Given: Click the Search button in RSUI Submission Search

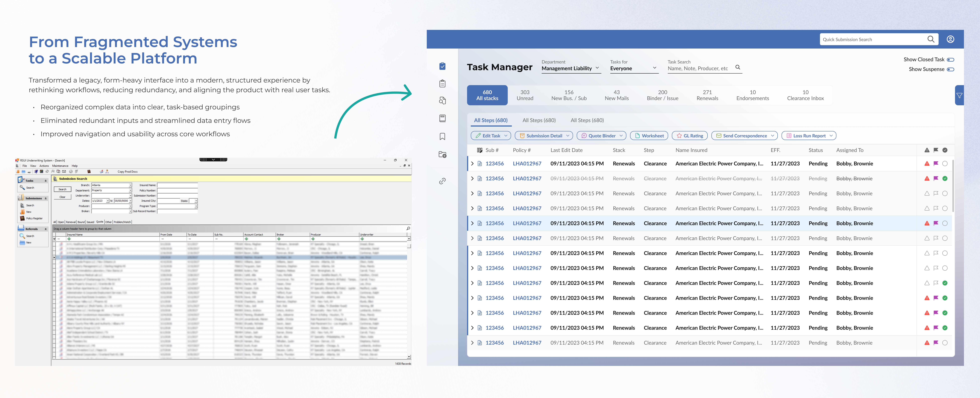Looking at the screenshot, I should [x=62, y=189].
